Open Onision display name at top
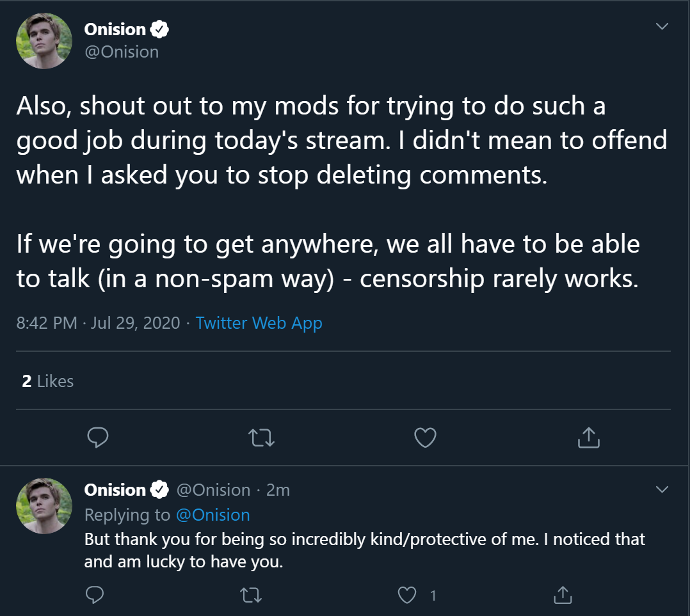Image resolution: width=690 pixels, height=616 pixels. (x=115, y=29)
